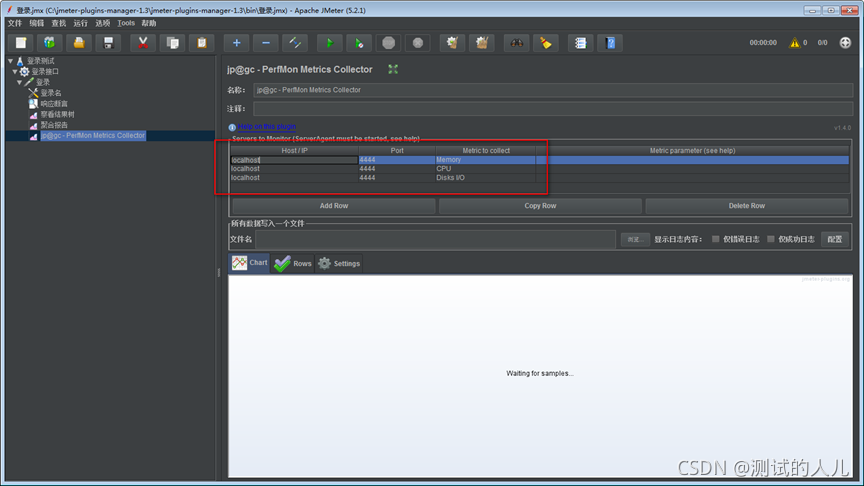The width and height of the screenshot is (864, 486).
Task: Click the yellow warning log icon
Action: click(794, 42)
